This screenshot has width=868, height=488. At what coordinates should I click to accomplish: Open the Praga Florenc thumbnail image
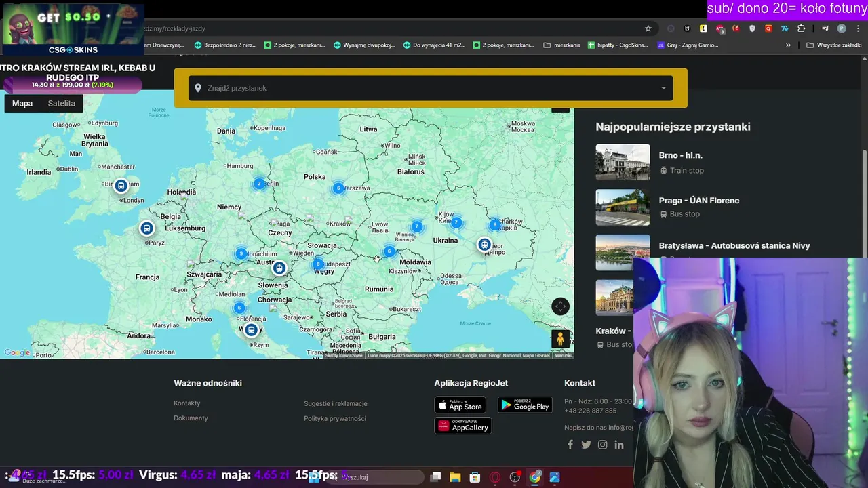point(623,207)
